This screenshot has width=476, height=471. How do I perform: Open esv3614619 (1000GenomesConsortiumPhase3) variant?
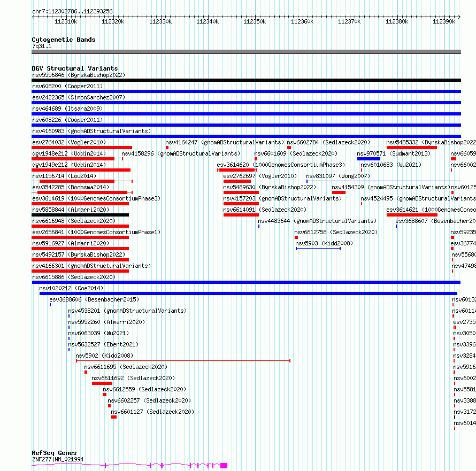[96, 198]
